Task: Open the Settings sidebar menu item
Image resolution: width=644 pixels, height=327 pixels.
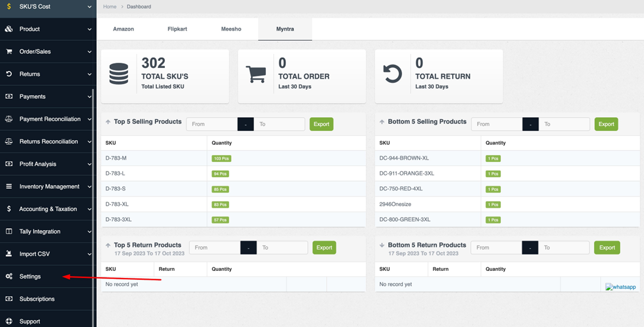Action: coord(47,277)
